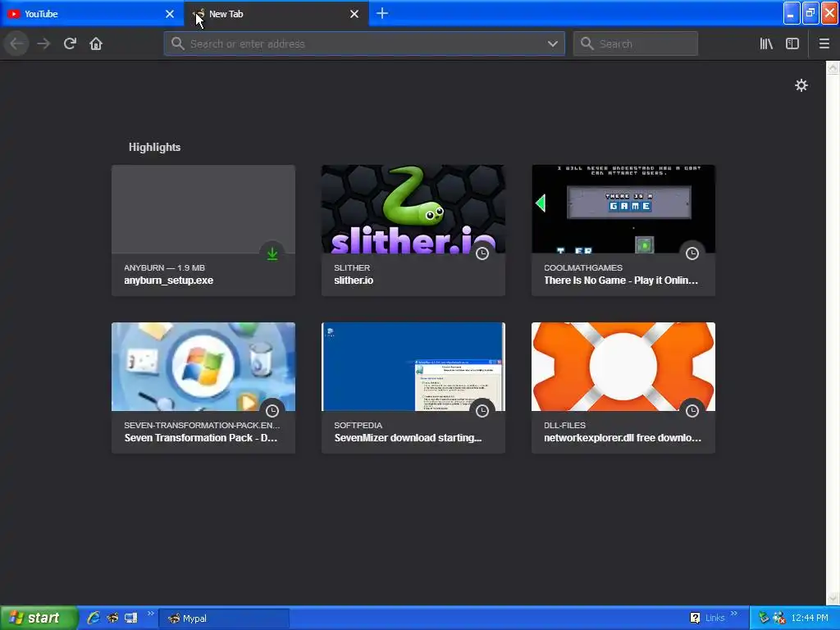Viewport: 840px width, 630px height.
Task: Select the Mypal taskbar button
Action: click(224, 619)
